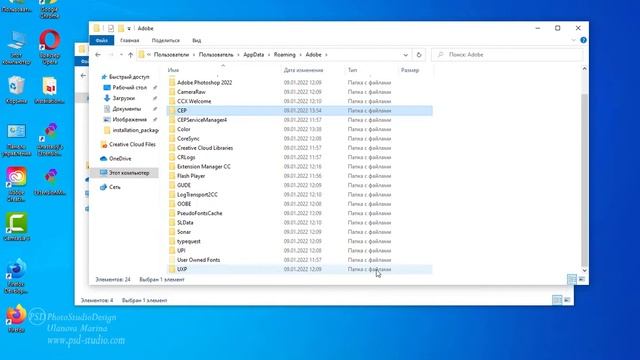The image size is (640, 360).
Task: Select the CEP folder
Action: [x=300, y=111]
